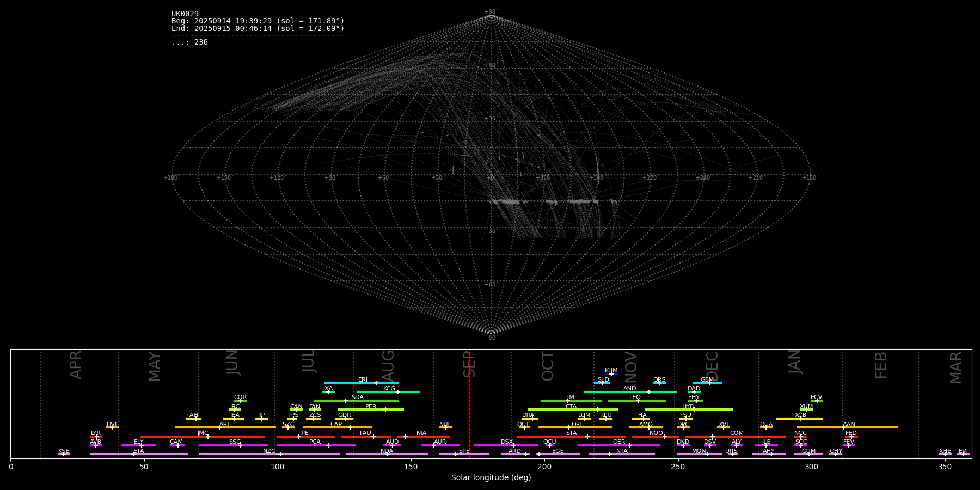This screenshot has width=980, height=490.
Task: Click the 'Solar longitude (deg)' axis label
Action: tap(491, 478)
